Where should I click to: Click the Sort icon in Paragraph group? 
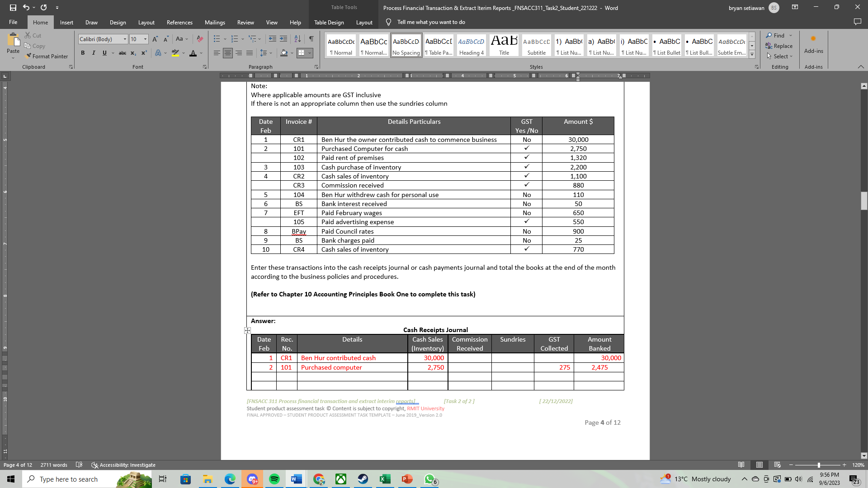297,39
